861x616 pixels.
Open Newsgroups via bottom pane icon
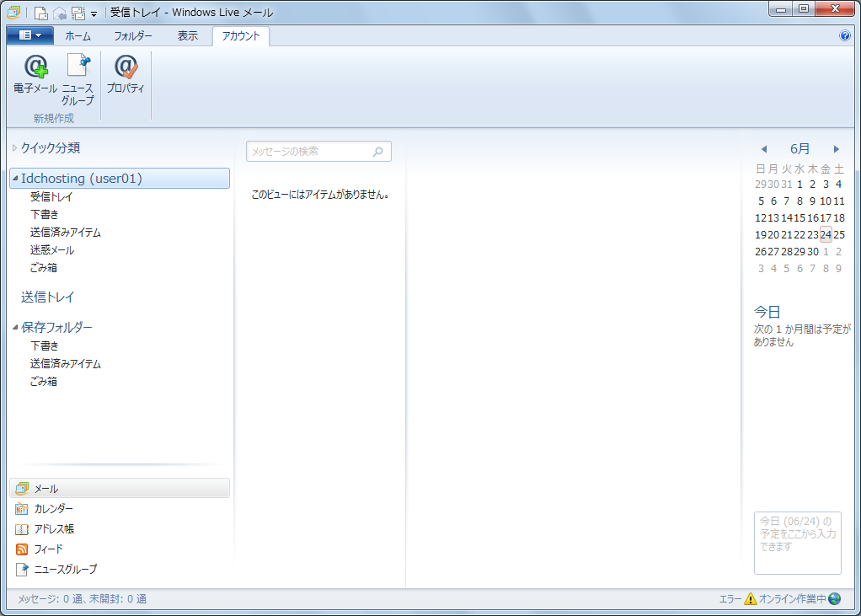point(21,570)
